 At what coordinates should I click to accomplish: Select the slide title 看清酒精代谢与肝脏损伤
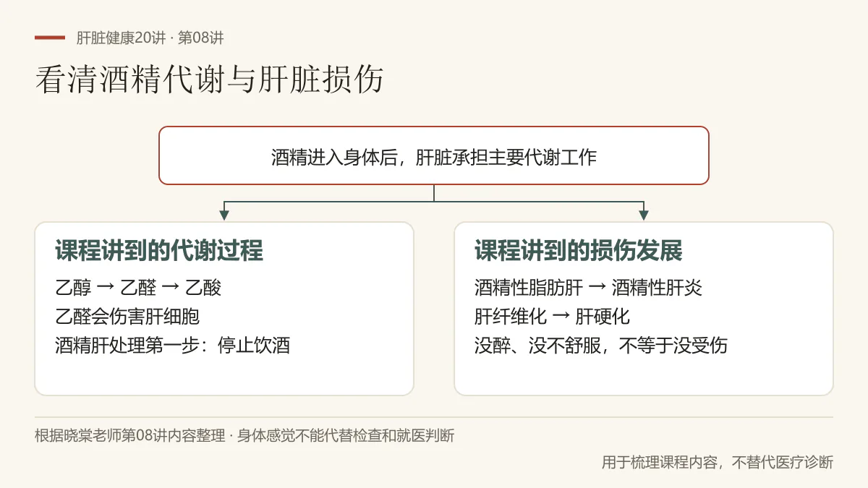point(209,80)
